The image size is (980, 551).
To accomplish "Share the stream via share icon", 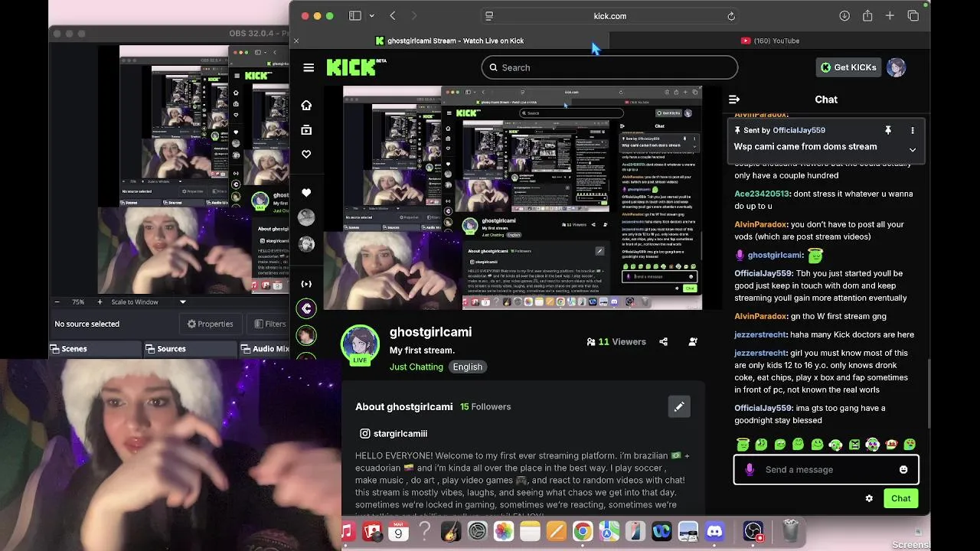I will click(664, 342).
